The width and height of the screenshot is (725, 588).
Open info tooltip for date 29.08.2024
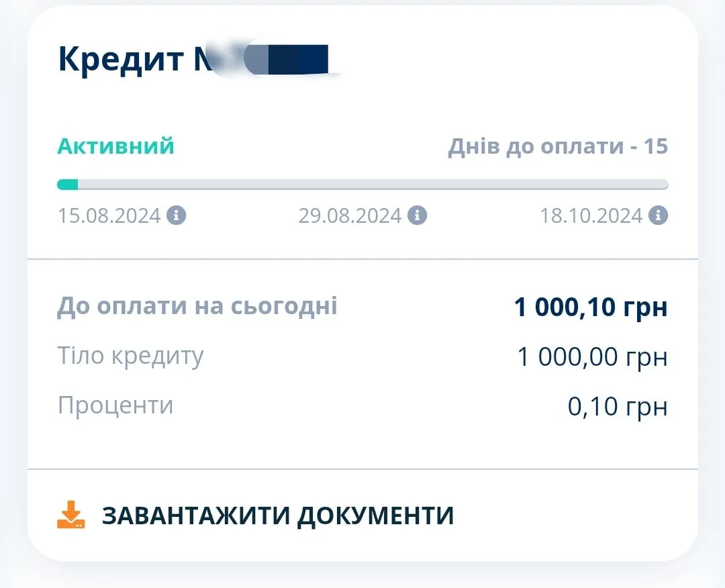coord(418,215)
